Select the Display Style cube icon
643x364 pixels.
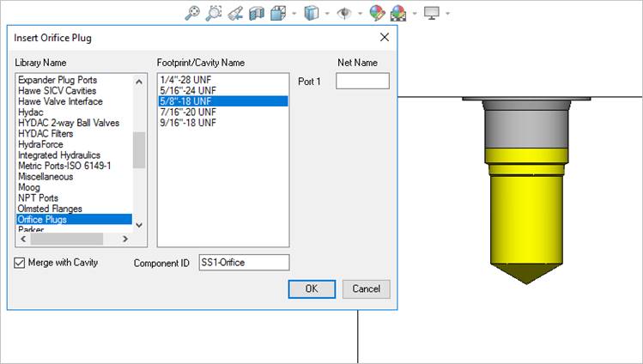click(312, 14)
